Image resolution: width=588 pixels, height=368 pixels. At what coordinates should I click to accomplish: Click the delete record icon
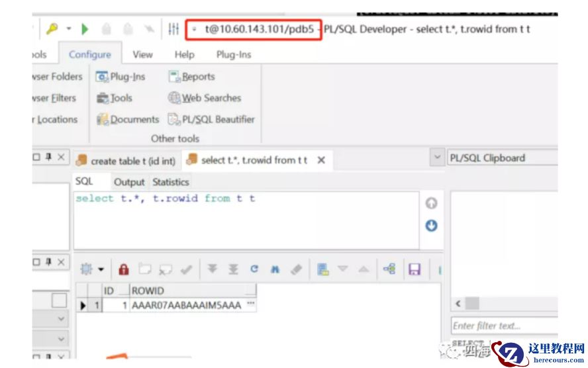click(166, 269)
